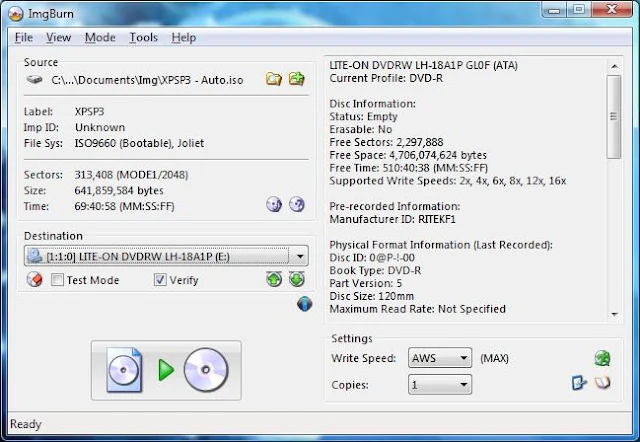Uncheck the Verify checkbox

(x=160, y=281)
